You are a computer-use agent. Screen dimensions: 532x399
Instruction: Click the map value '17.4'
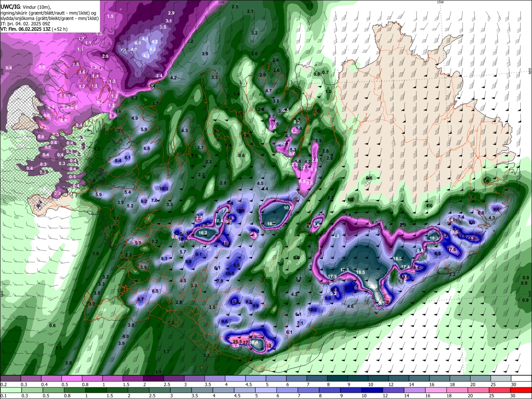pyautogui.click(x=405, y=267)
